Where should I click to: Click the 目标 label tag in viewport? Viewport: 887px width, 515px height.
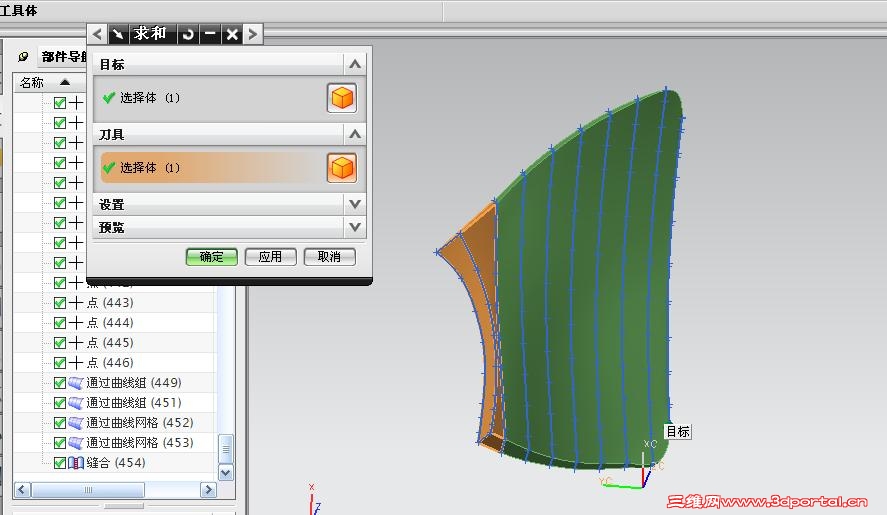tap(678, 432)
